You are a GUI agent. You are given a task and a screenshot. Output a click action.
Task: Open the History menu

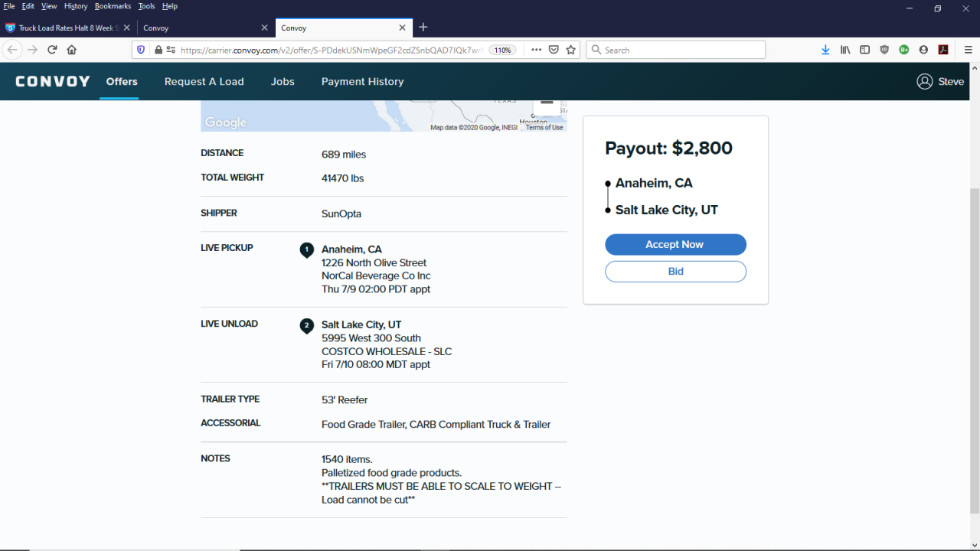pos(76,6)
